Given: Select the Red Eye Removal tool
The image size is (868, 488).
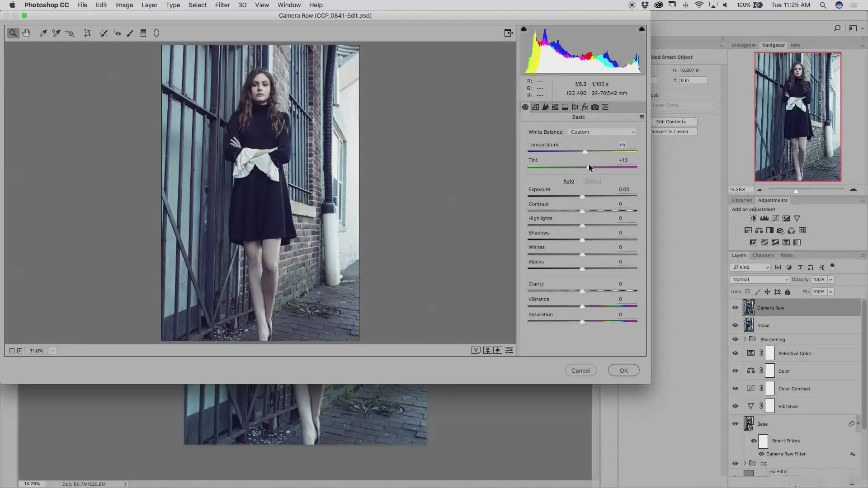Looking at the screenshot, I should (x=117, y=33).
